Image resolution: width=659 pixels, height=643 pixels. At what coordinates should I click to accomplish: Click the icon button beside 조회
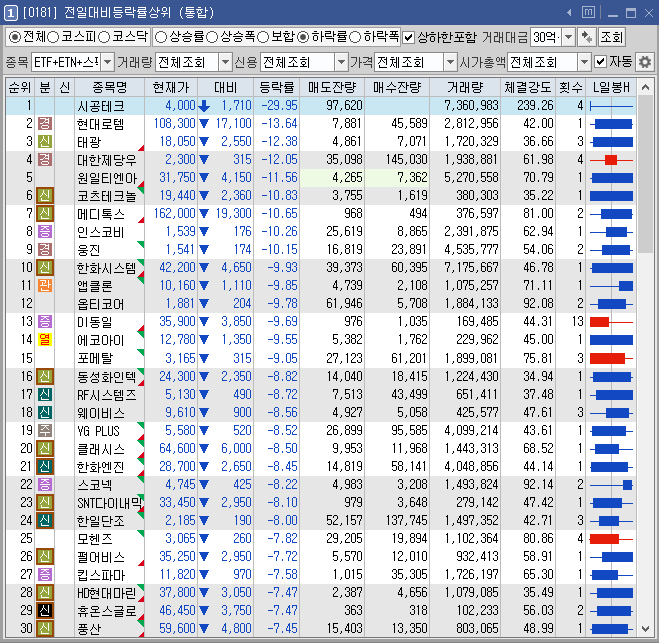pos(586,37)
